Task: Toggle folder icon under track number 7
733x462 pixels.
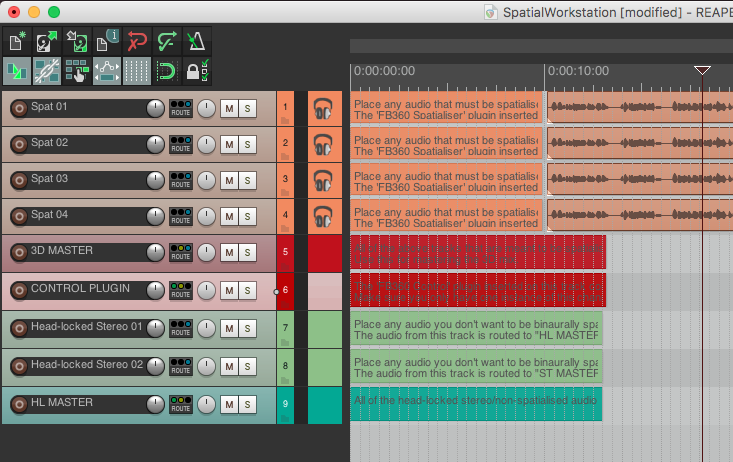Action: click(x=285, y=343)
